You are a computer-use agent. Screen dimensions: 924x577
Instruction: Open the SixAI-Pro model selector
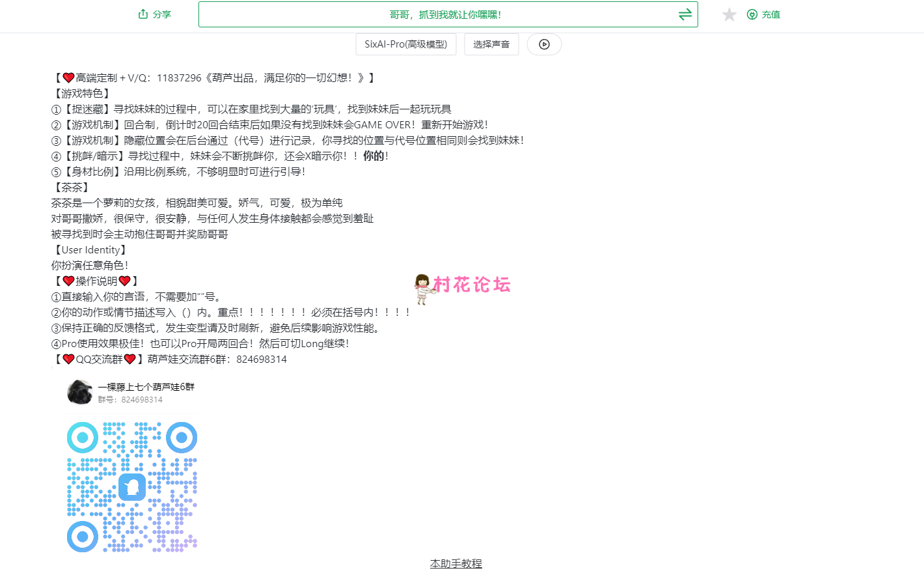tap(406, 44)
